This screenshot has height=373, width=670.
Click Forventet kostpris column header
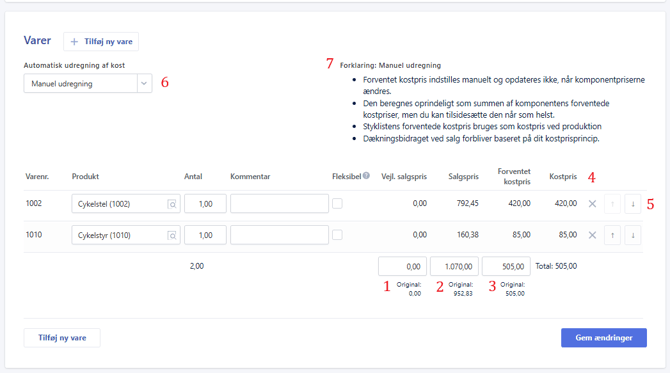click(514, 176)
